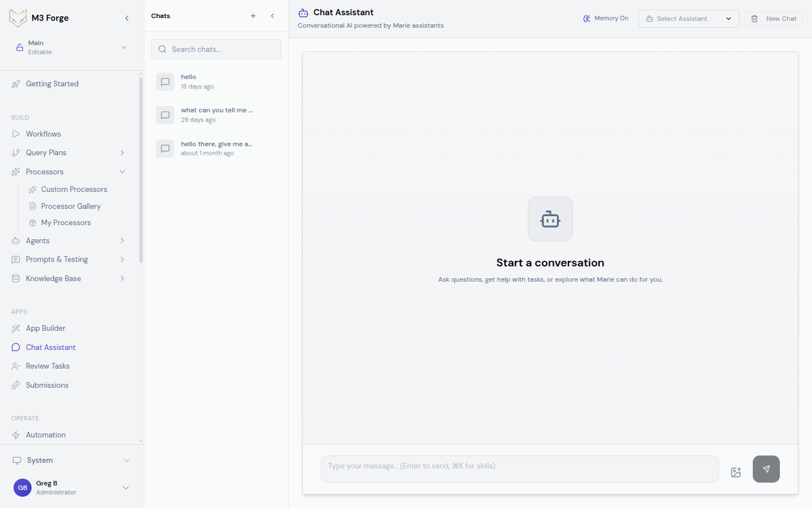Click the plus icon to add chat
This screenshot has height=508, width=812.
point(253,16)
